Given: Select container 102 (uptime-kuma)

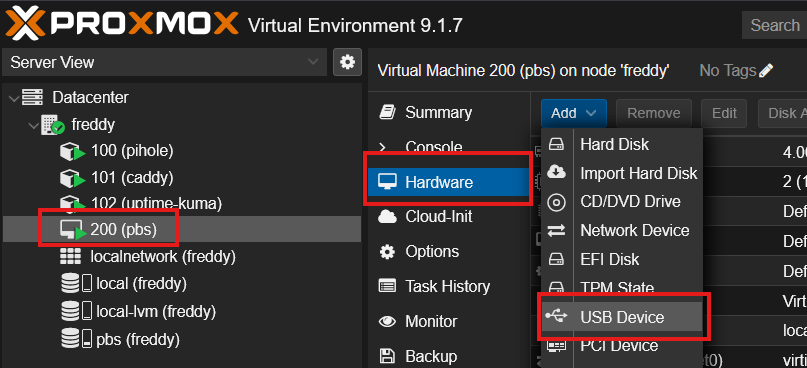Looking at the screenshot, I should pos(156,204).
